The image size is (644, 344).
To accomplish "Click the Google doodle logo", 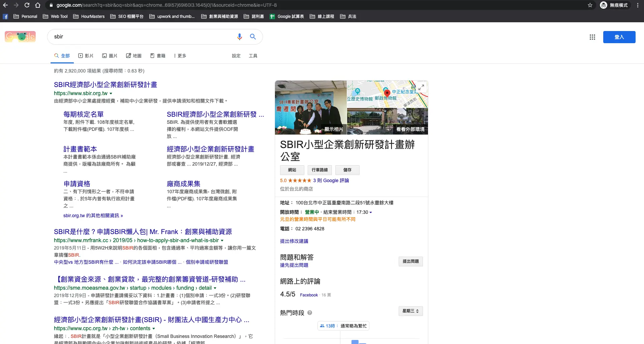I will tap(20, 36).
